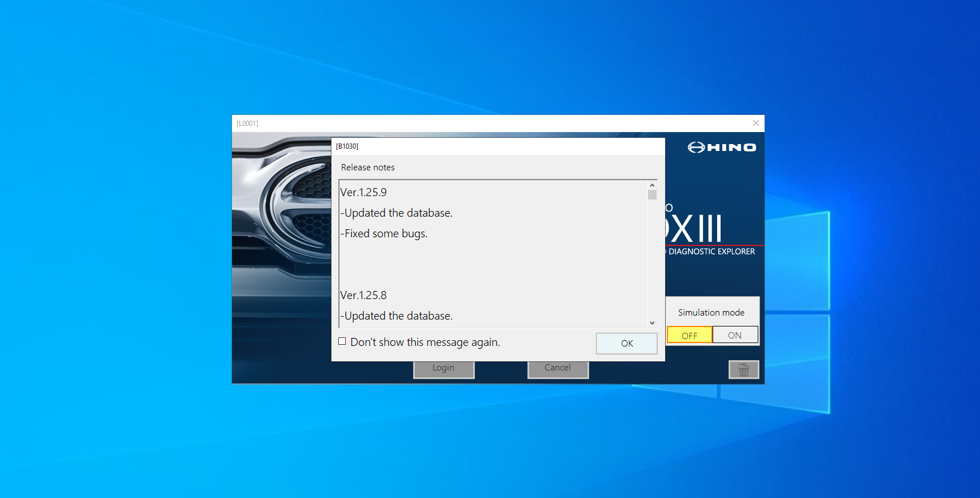Click the HINO logo

pos(722,148)
